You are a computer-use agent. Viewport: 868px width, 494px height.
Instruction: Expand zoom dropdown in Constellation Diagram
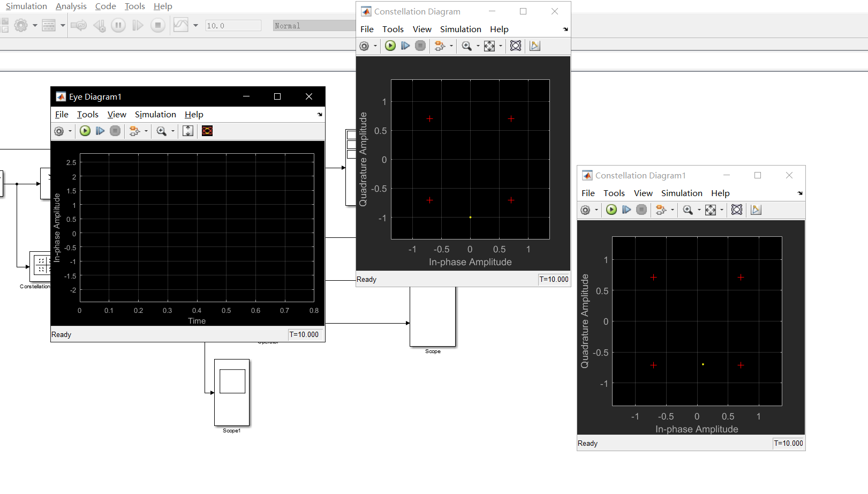pos(478,46)
